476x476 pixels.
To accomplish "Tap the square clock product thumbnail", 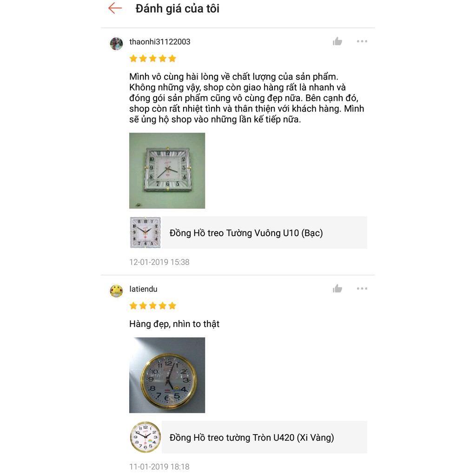I will [145, 232].
